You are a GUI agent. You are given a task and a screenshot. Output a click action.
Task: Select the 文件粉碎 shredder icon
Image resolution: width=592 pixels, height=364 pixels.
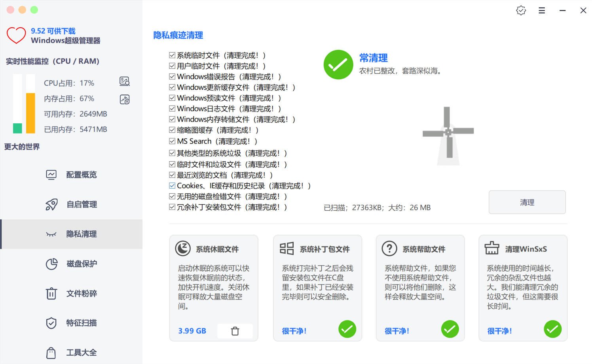tap(51, 293)
